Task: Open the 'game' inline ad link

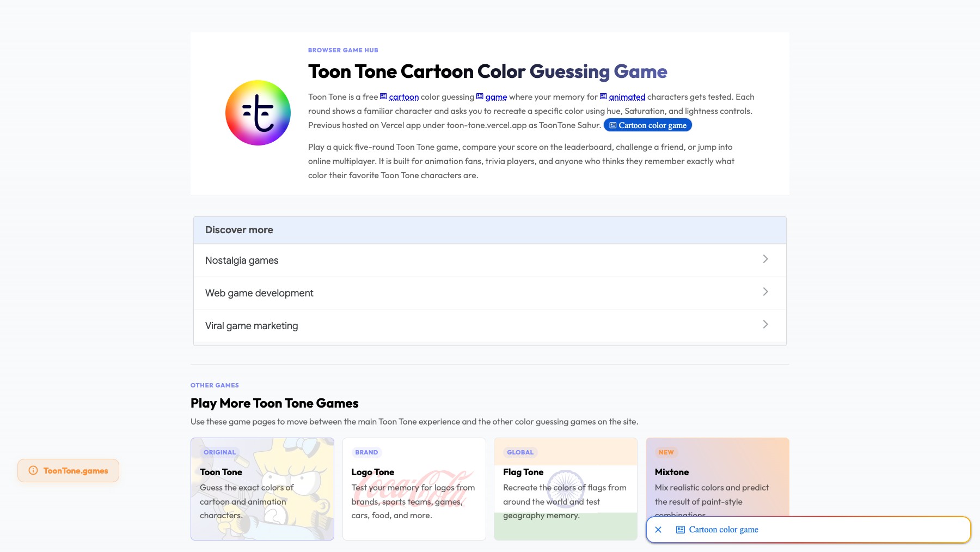Action: point(496,97)
